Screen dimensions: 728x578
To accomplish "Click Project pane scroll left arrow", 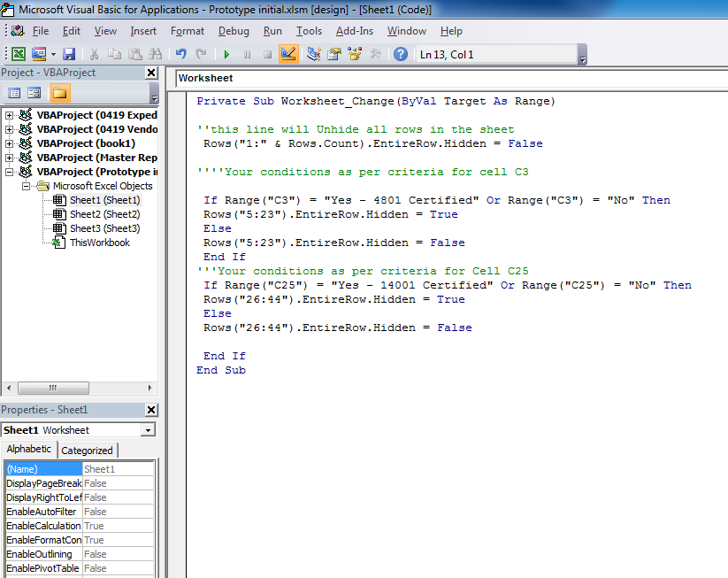I will tap(9, 388).
